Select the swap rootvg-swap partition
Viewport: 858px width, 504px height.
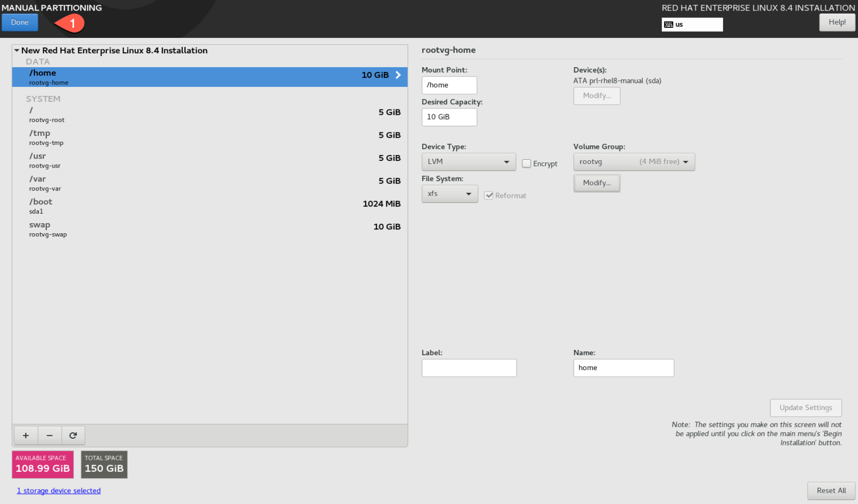pos(210,229)
